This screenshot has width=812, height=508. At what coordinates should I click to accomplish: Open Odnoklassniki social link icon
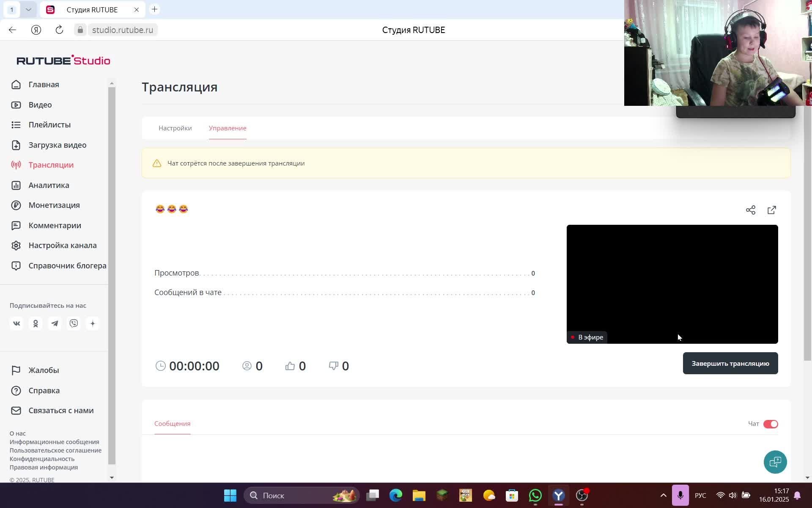pos(36,323)
